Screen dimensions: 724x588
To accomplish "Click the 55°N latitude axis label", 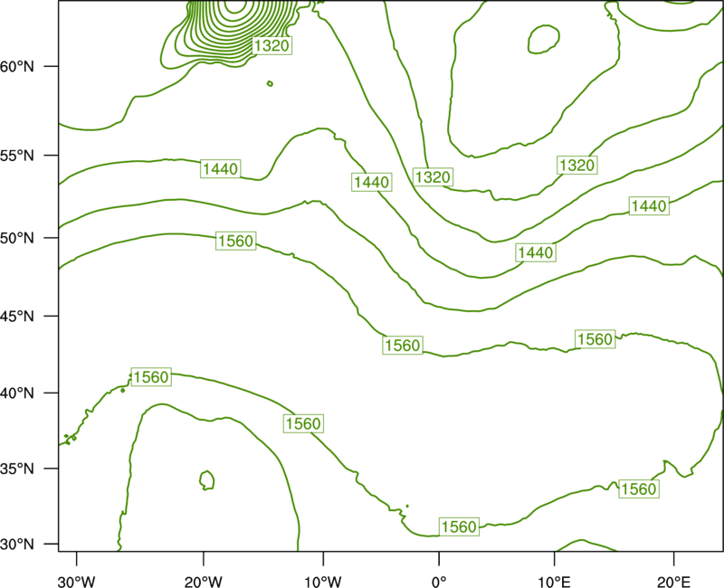I will [17, 156].
